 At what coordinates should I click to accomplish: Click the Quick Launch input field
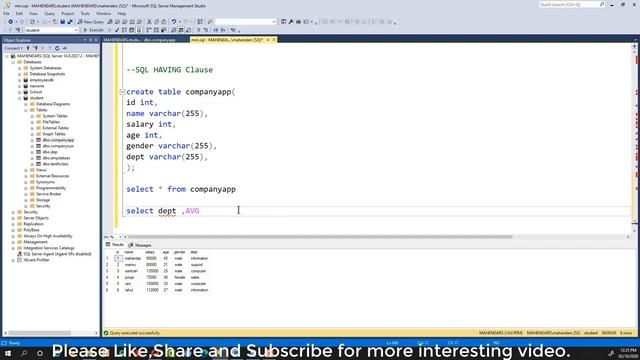coord(569,4)
